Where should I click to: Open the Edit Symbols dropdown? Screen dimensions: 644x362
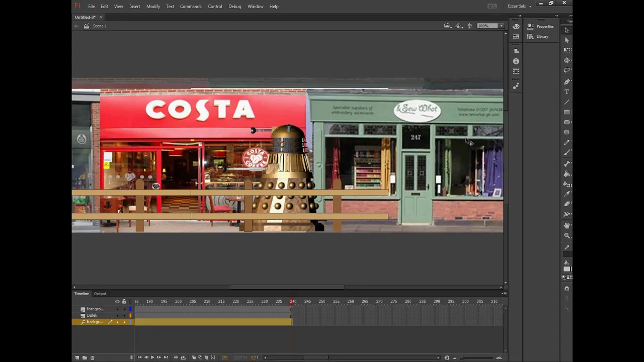click(x=459, y=26)
